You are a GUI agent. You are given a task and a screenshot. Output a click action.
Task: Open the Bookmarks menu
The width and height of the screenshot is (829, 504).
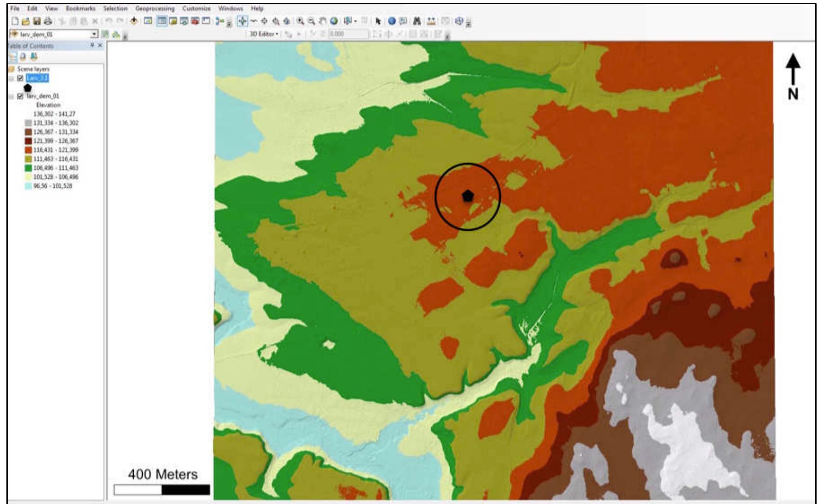(x=81, y=8)
